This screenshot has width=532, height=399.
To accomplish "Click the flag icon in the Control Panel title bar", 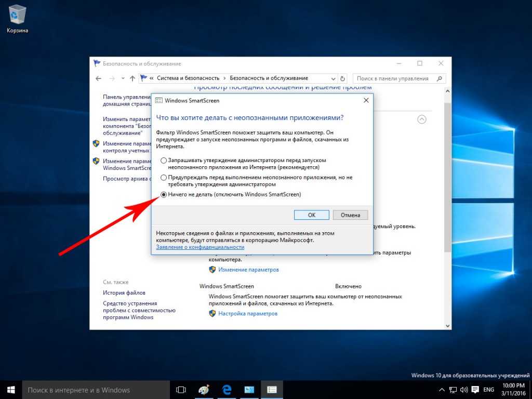I will [x=97, y=63].
